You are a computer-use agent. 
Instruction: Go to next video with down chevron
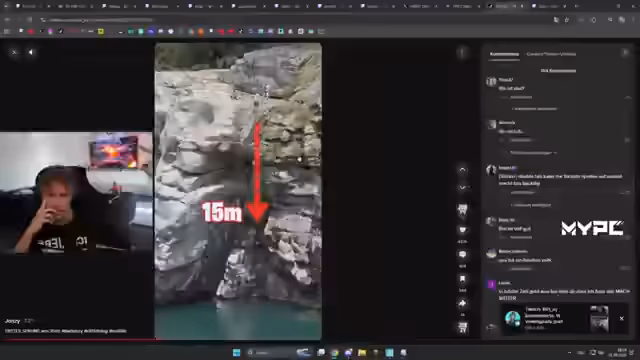click(462, 187)
